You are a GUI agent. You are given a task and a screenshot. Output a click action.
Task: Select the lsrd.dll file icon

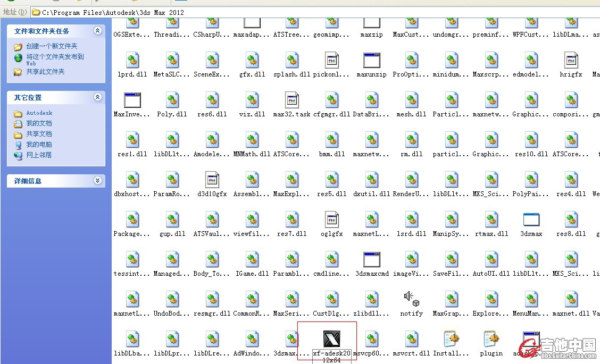412,219
